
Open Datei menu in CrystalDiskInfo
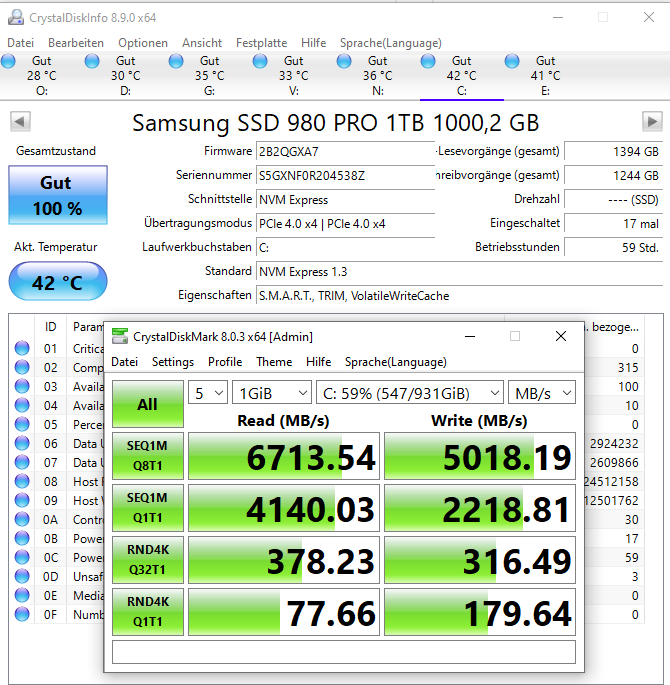21,43
